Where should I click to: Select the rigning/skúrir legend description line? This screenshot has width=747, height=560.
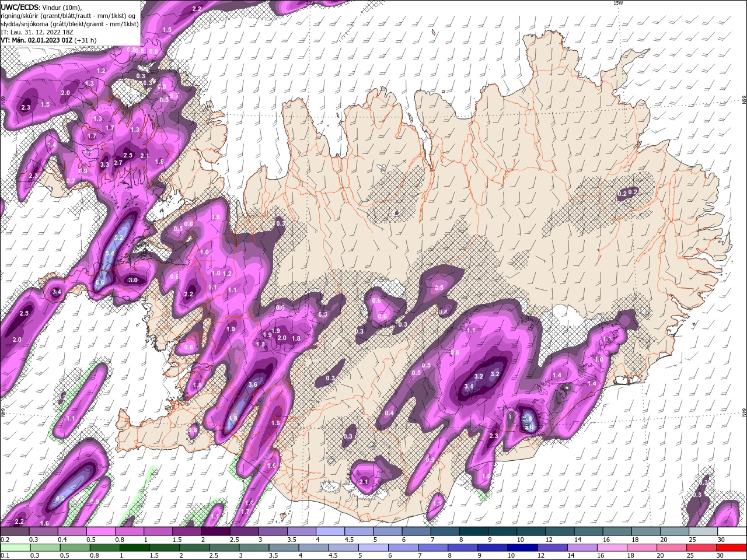pos(69,15)
